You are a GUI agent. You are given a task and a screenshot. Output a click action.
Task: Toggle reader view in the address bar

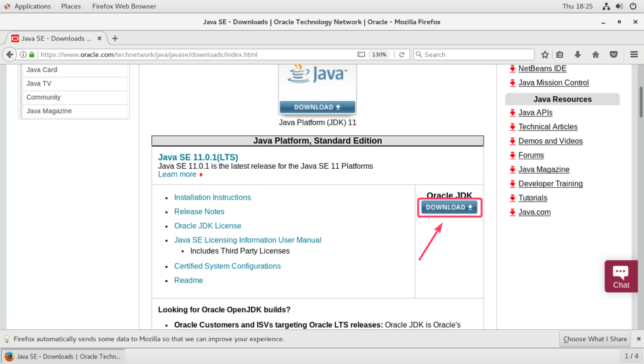pos(360,54)
